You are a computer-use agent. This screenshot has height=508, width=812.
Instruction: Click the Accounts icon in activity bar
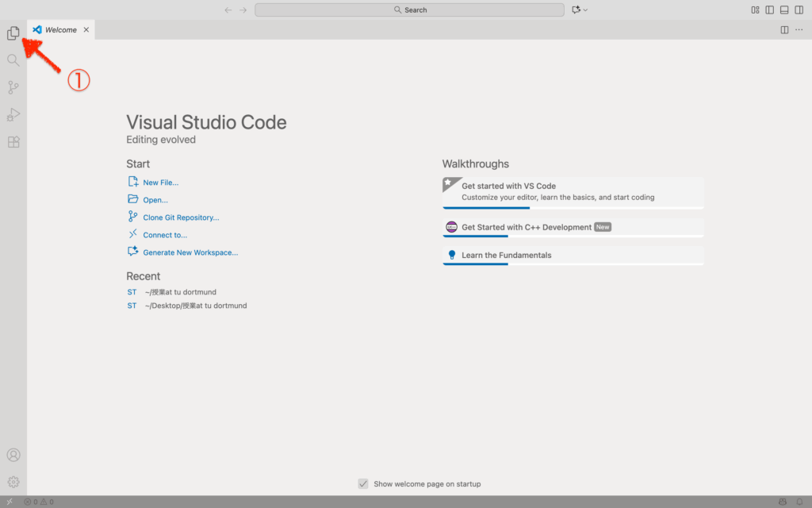(x=13, y=456)
